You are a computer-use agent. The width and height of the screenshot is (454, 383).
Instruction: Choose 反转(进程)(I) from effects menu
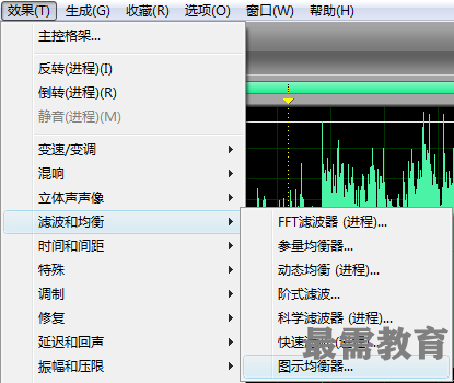[123, 68]
